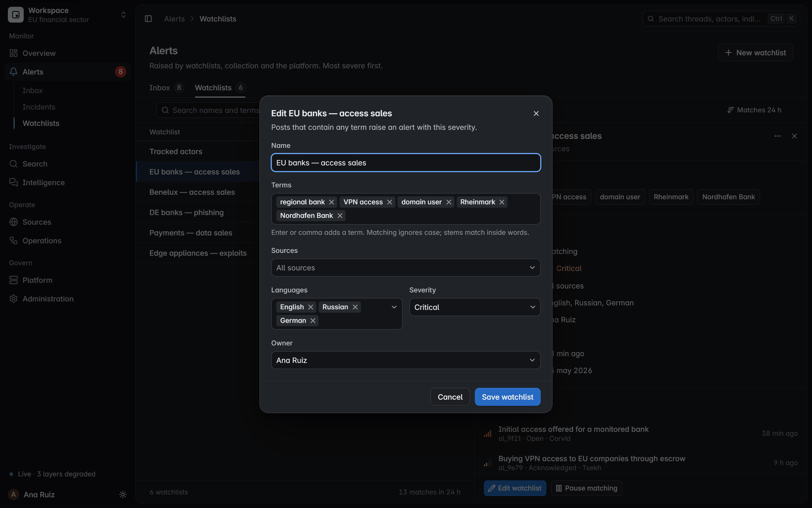The width and height of the screenshot is (812, 508).
Task: Expand the Severity dropdown
Action: click(x=475, y=307)
